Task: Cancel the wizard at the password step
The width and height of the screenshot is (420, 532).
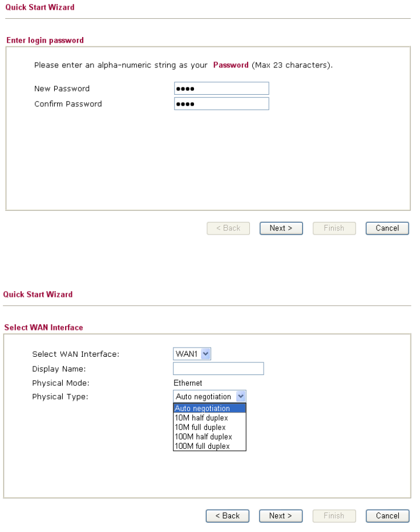Action: pos(387,228)
